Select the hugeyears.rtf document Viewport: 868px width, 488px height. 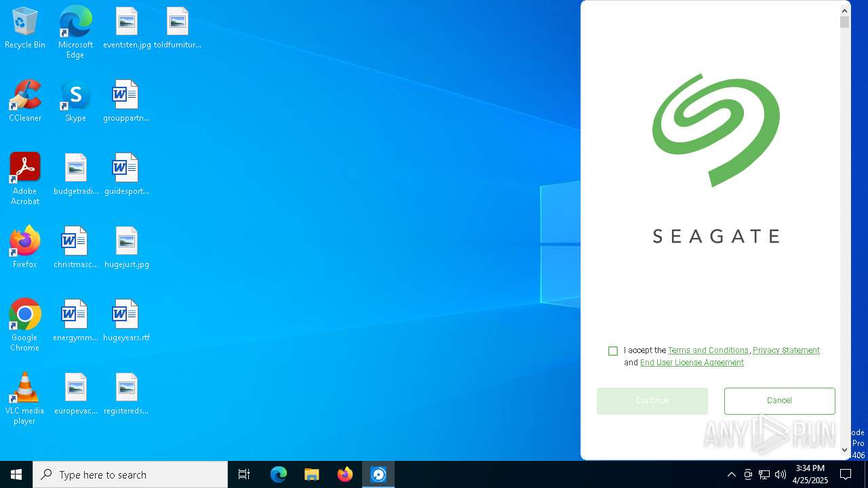pyautogui.click(x=127, y=321)
